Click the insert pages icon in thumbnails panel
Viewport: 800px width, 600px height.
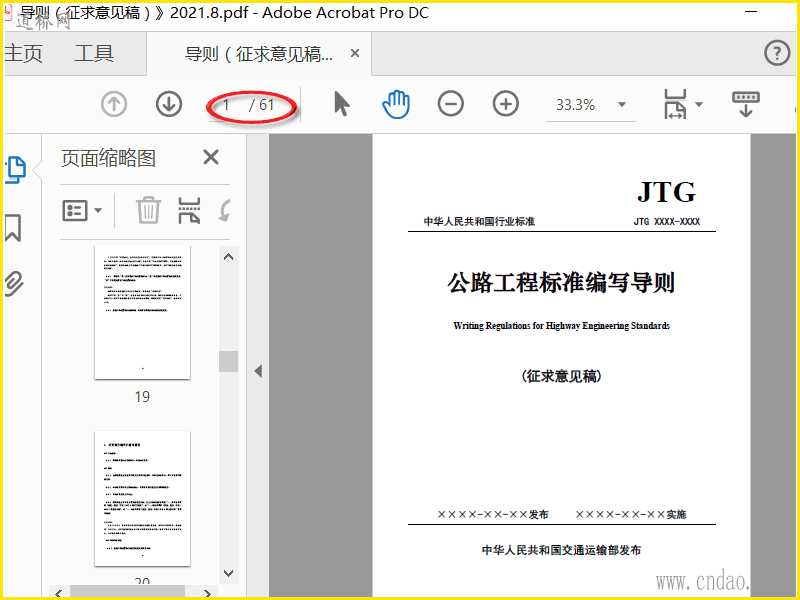(189, 211)
